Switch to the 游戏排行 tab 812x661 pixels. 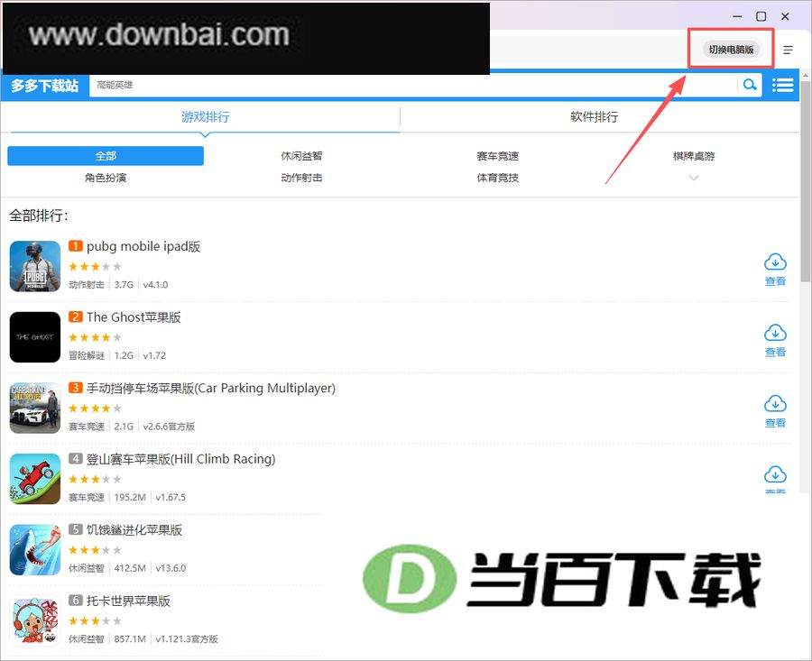pos(205,117)
